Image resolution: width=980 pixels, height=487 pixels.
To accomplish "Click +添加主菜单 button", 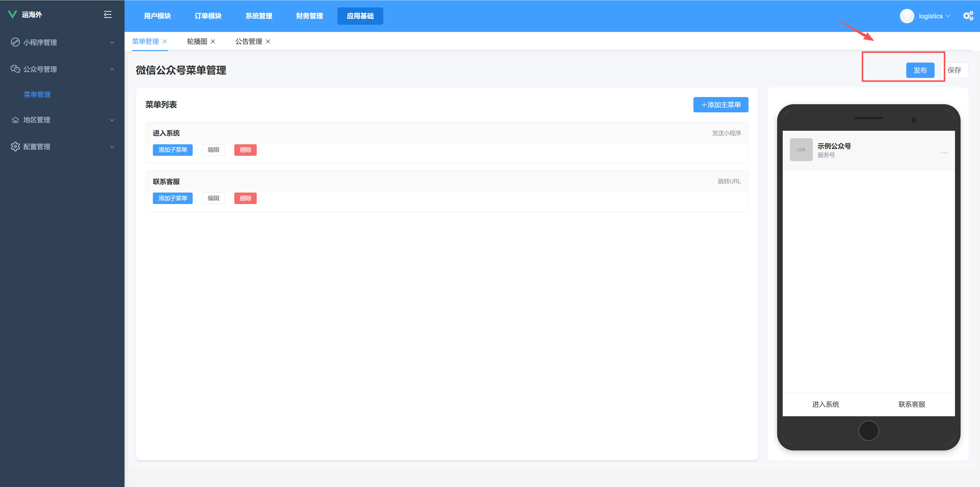I will 720,105.
